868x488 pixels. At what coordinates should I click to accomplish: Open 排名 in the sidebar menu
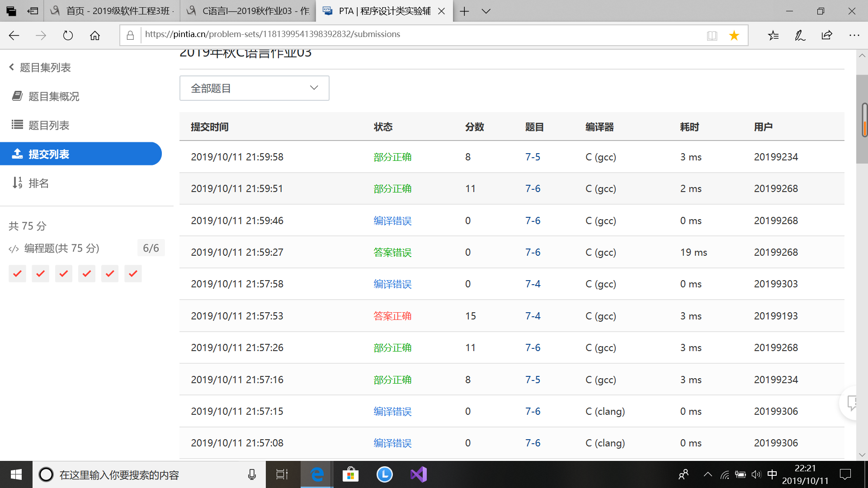[38, 183]
